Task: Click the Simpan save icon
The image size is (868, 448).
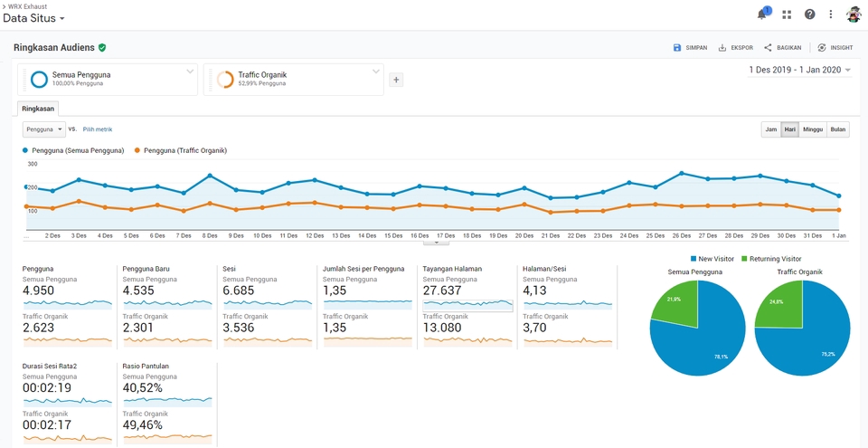Action: tap(677, 48)
